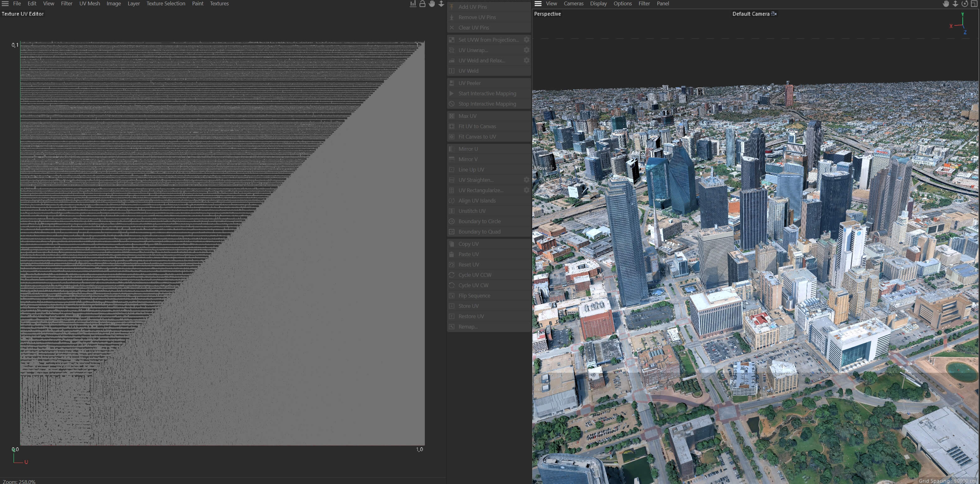Click Cycle UV CCW command
980x484 pixels.
(489, 275)
